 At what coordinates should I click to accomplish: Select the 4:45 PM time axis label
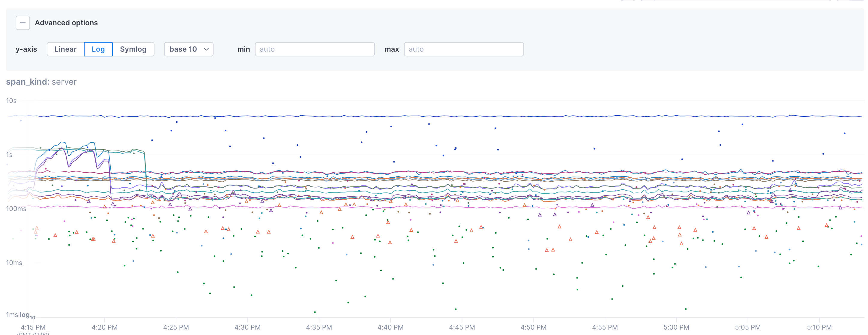coord(462,327)
